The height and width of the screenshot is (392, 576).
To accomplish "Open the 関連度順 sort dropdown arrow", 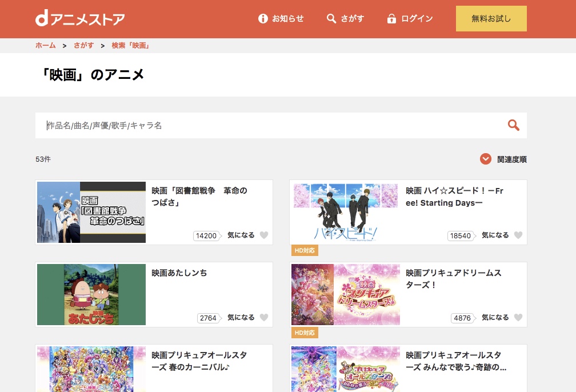I will [486, 159].
